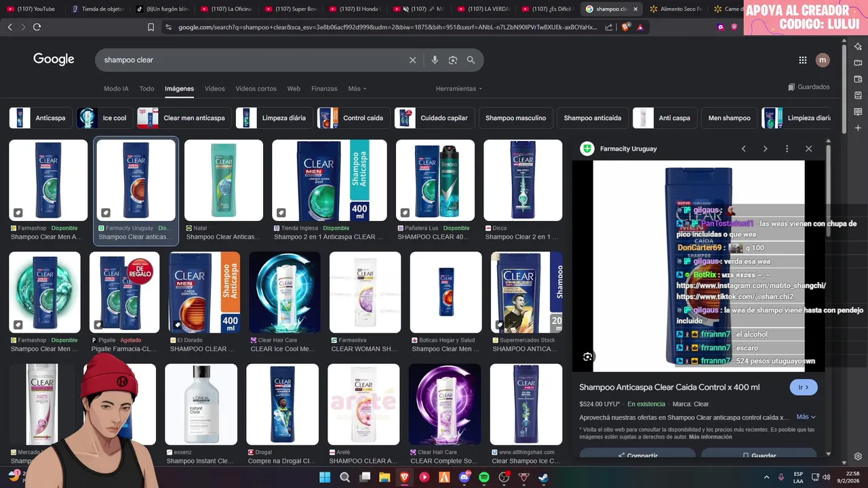Viewport: 868px width, 488px height.
Task: Start a voice search with the microphone icon
Action: click(435, 60)
